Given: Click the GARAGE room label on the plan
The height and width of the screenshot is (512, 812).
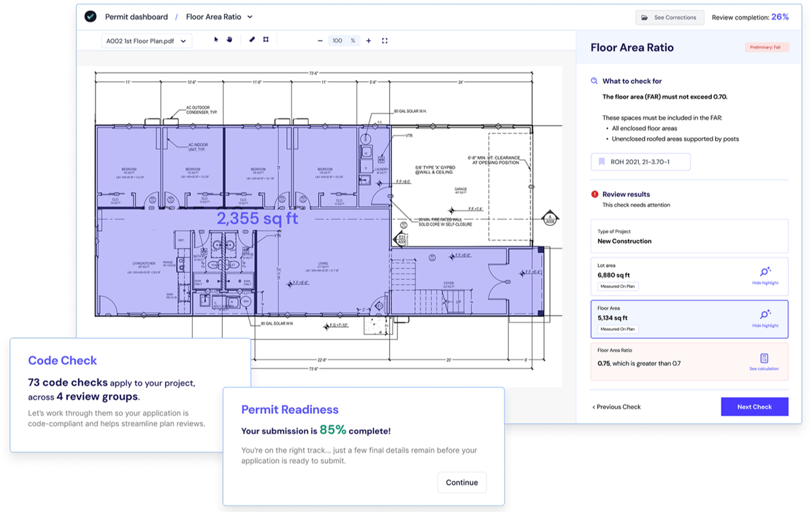Looking at the screenshot, I should 461,189.
